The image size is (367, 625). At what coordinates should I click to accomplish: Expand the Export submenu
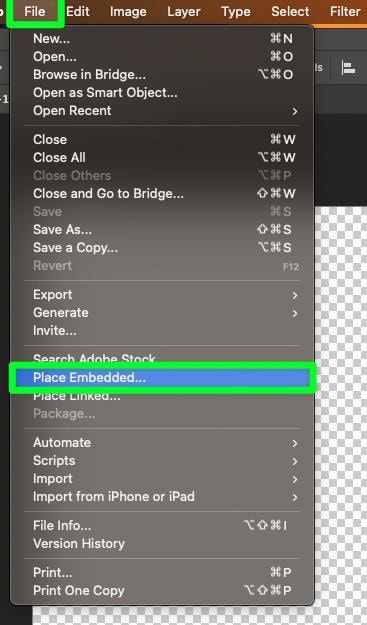(162, 295)
